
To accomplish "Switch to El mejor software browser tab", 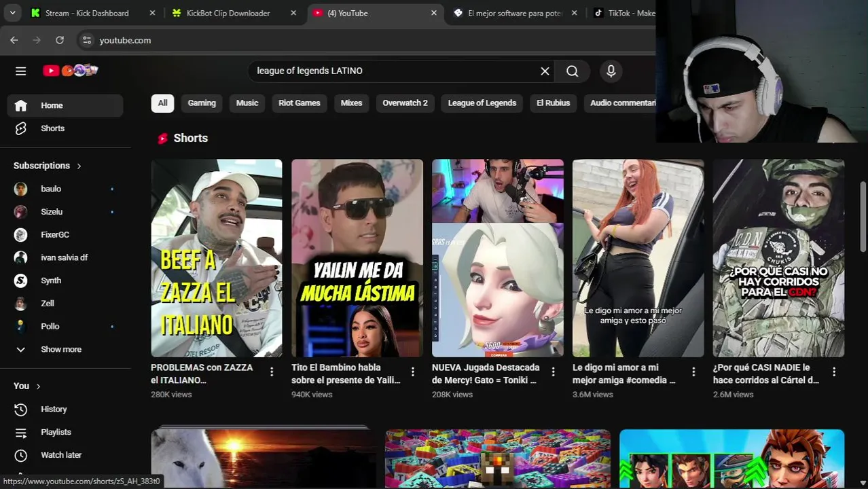I will (x=515, y=13).
